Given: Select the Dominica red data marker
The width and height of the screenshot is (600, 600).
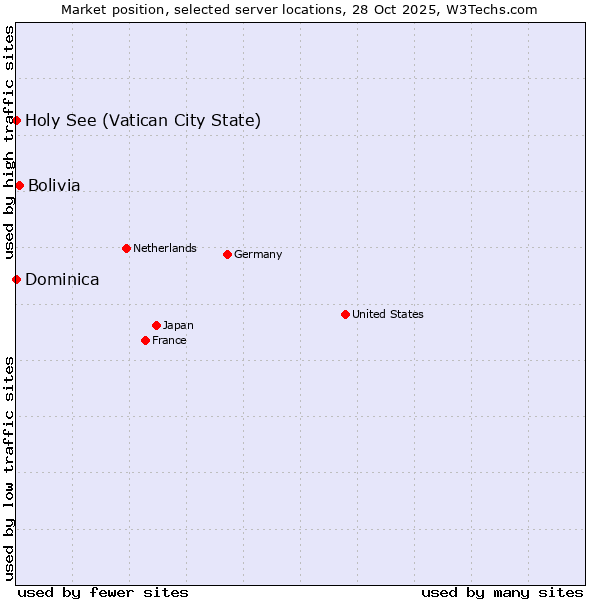Looking at the screenshot, I should (17, 279).
